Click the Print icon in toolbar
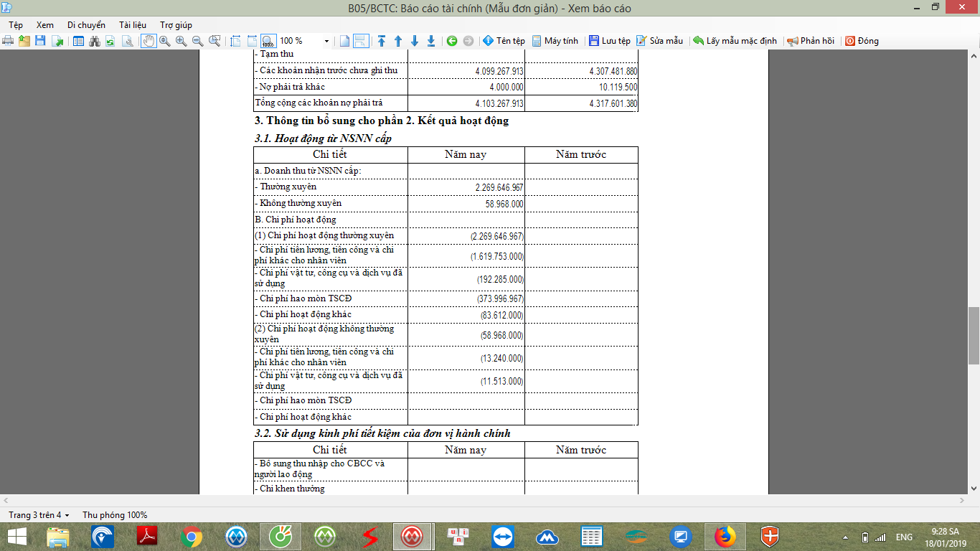This screenshot has width=980, height=551. point(9,41)
